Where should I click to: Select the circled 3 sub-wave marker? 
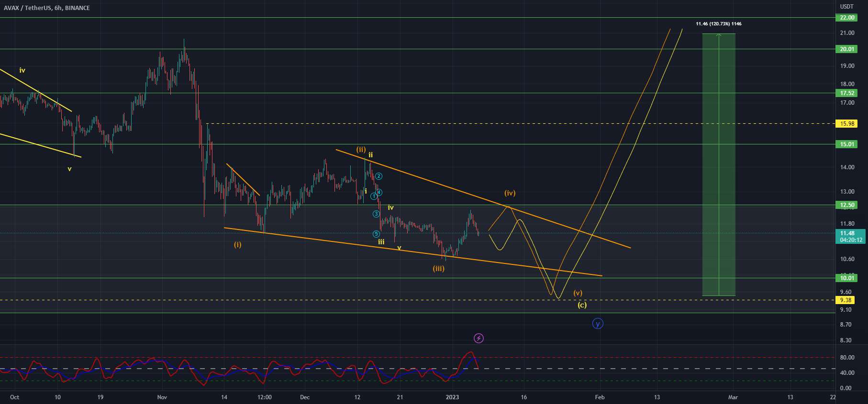(x=377, y=214)
